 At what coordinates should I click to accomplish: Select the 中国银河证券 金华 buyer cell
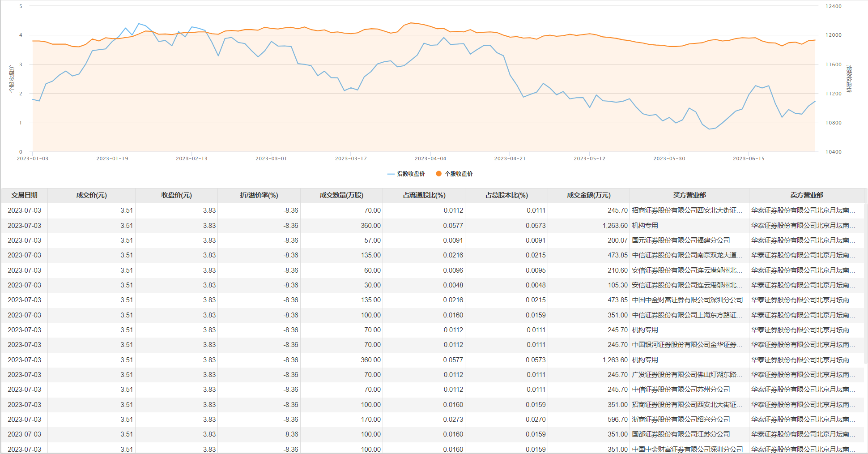(x=687, y=345)
